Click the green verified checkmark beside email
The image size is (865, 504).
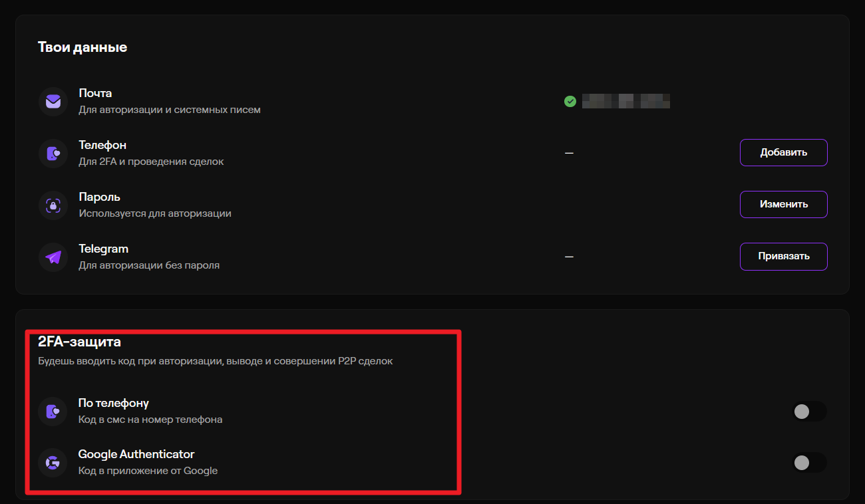(570, 101)
